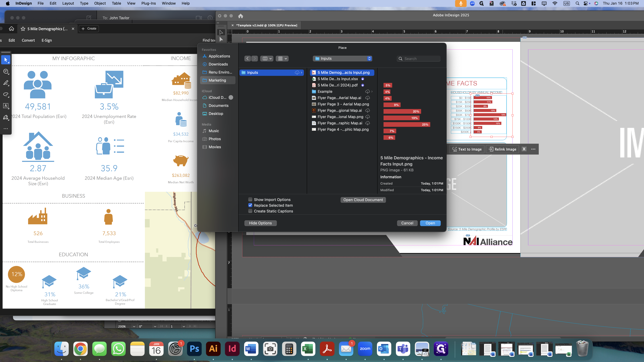Open the Object menu
The image size is (644, 362).
pyautogui.click(x=100, y=3)
